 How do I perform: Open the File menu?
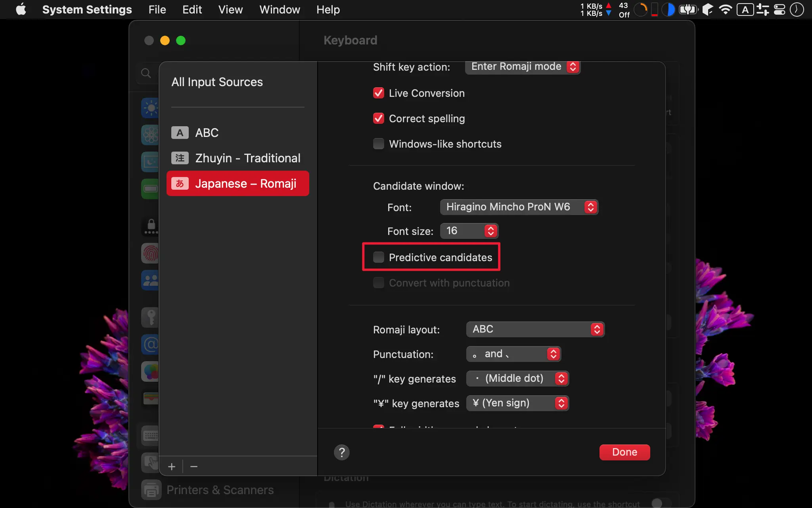(x=157, y=10)
